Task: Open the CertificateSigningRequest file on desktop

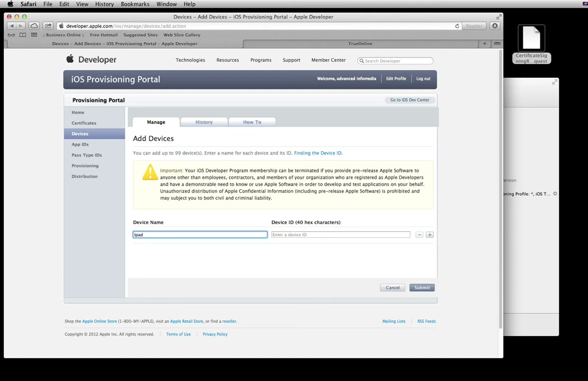Action: coord(531,44)
